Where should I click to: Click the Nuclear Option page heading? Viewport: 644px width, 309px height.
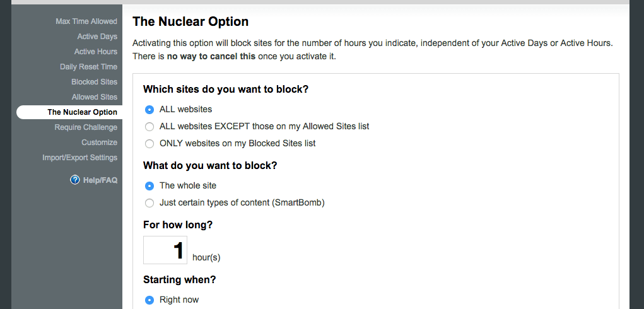click(190, 21)
